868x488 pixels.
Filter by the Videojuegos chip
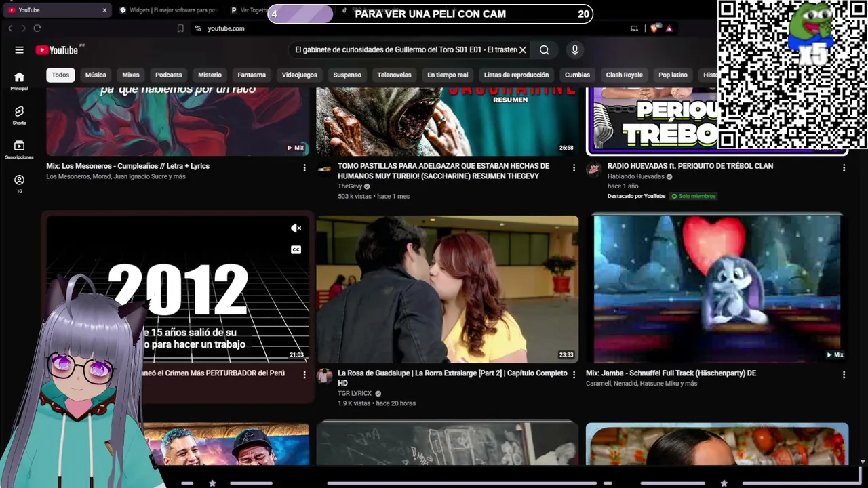click(x=299, y=75)
